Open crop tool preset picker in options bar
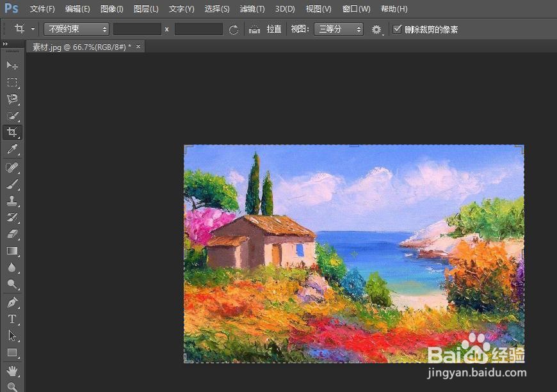 click(x=24, y=29)
